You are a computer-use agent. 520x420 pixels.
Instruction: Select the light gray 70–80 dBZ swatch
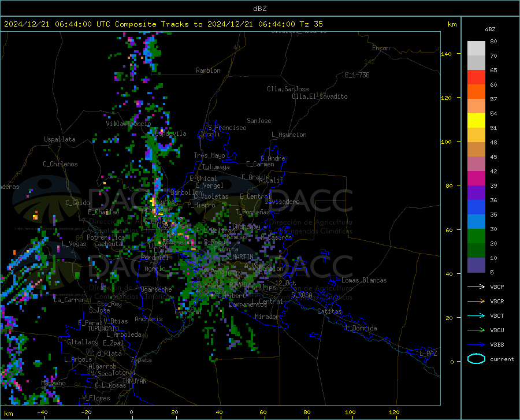476,49
